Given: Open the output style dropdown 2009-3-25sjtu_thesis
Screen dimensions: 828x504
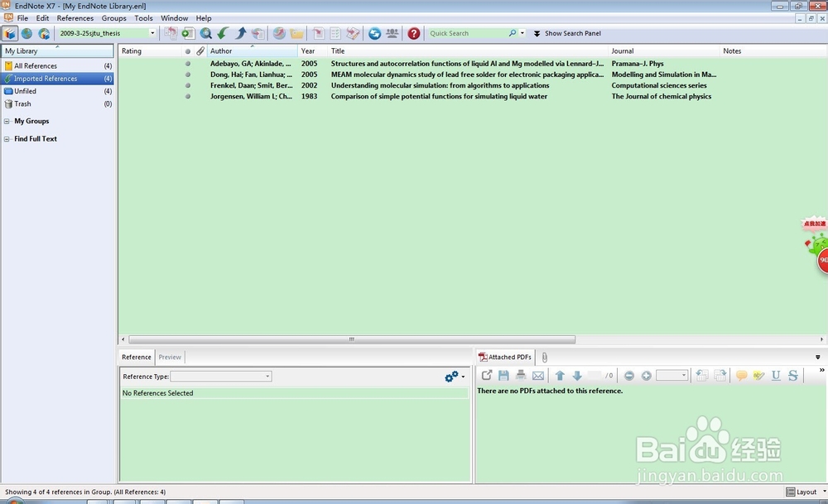Looking at the screenshot, I should tap(152, 33).
